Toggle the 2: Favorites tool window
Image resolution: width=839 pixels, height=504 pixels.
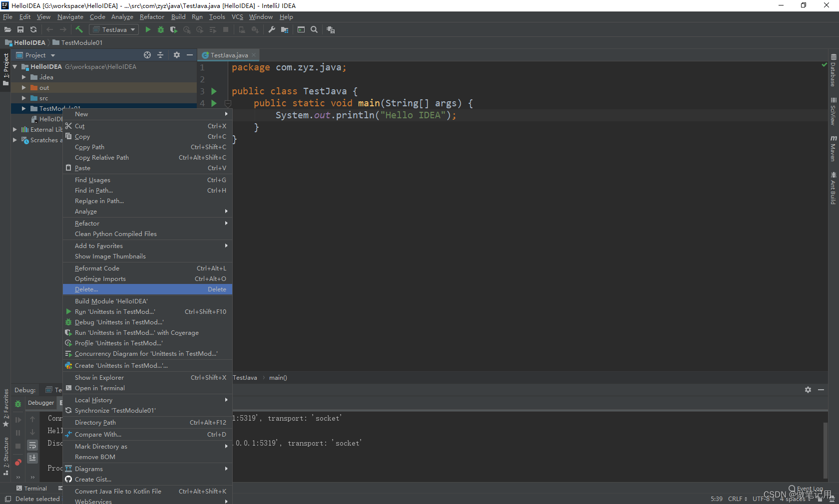[6, 408]
